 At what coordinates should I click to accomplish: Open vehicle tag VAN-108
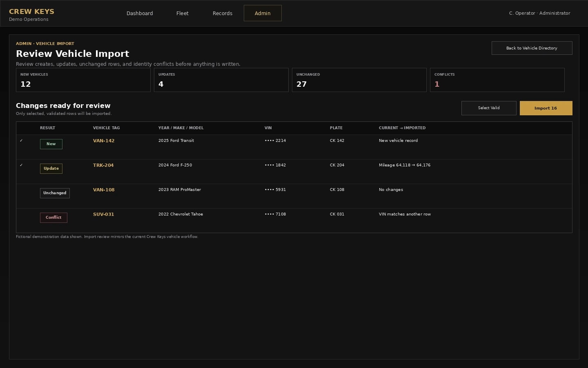click(104, 190)
